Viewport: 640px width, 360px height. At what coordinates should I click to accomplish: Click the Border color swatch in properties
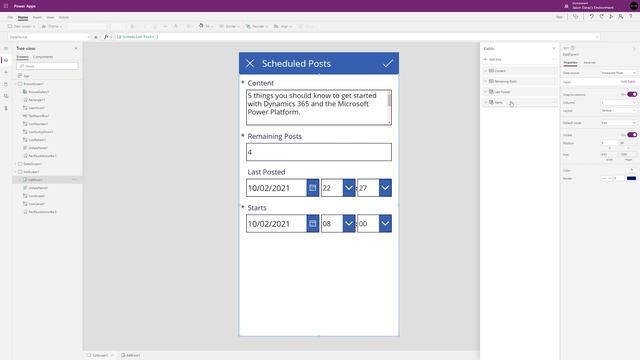[631, 178]
